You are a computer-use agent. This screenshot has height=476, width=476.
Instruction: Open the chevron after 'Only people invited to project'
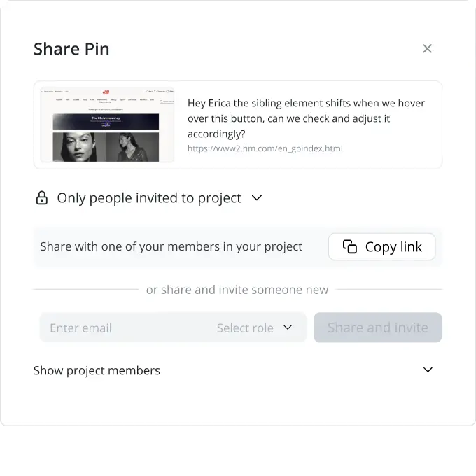[257, 198]
